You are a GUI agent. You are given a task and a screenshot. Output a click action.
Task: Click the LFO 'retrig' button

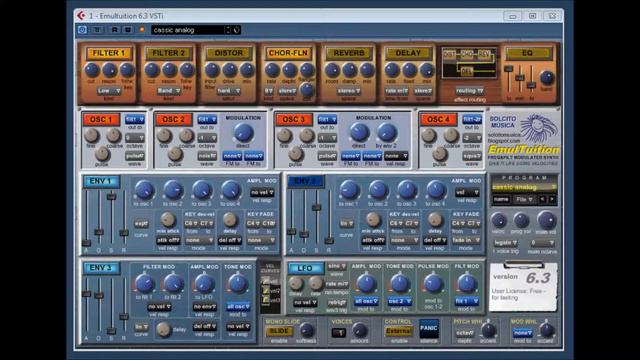(x=337, y=302)
